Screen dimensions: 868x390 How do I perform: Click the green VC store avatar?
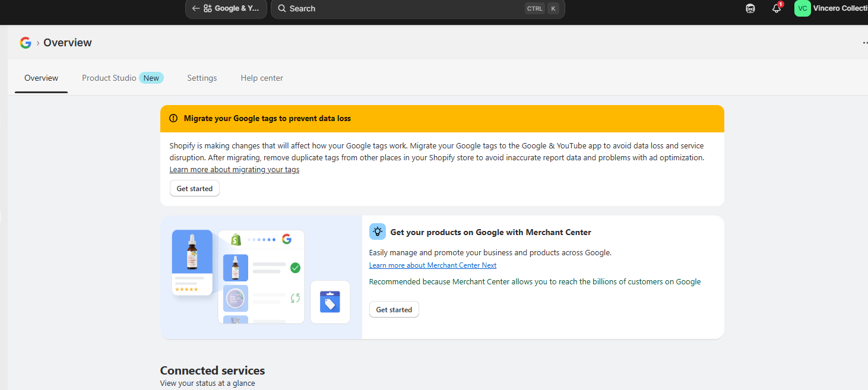tap(803, 9)
